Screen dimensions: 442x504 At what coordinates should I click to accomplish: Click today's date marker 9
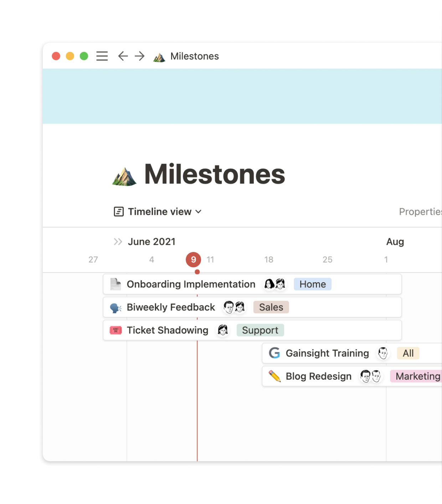(194, 259)
